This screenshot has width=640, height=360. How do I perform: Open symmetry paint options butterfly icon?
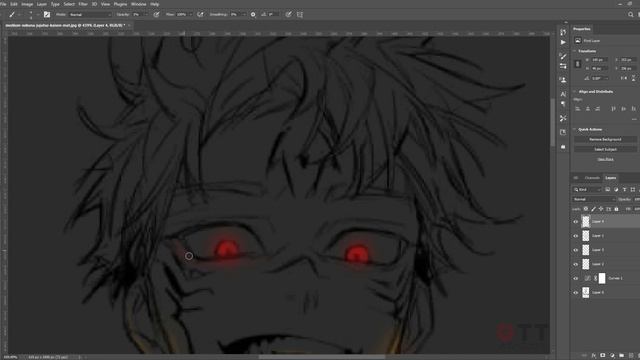(300, 14)
